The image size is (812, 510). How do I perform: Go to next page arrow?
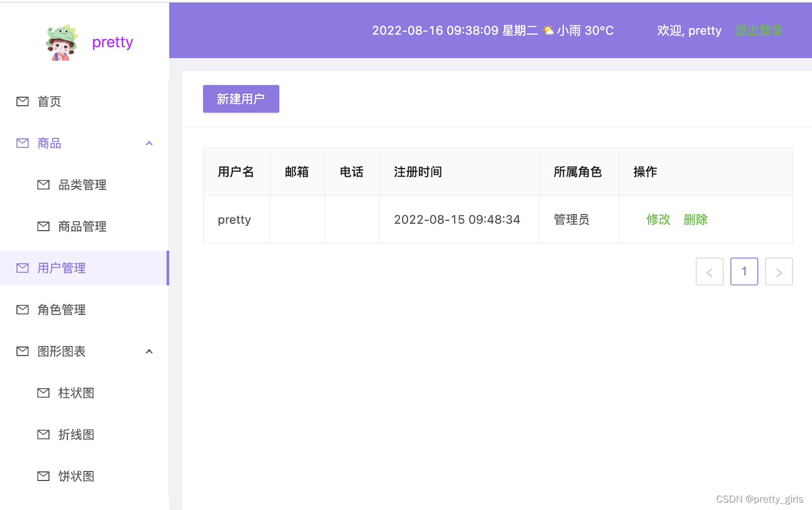(779, 272)
